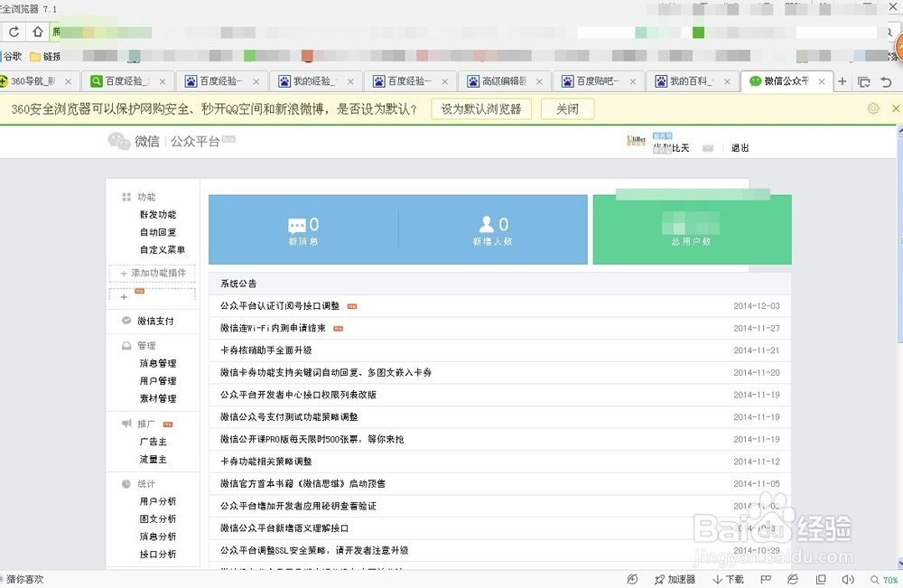Toggle the sound speaker icon in status bar
903x588 pixels.
click(x=848, y=579)
